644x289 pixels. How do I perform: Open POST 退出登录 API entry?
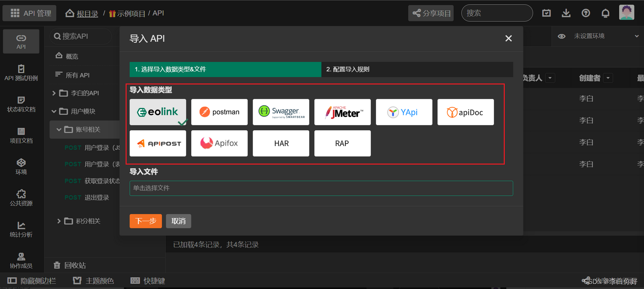pyautogui.click(x=87, y=197)
